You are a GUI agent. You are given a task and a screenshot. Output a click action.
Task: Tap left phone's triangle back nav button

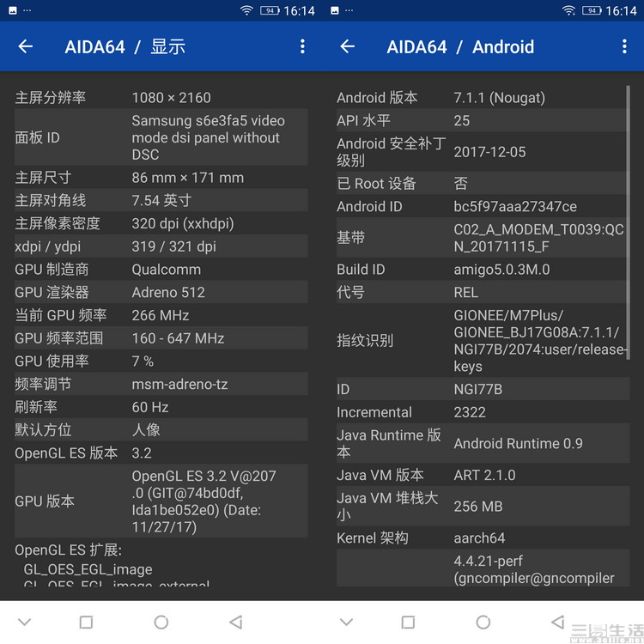click(x=236, y=623)
